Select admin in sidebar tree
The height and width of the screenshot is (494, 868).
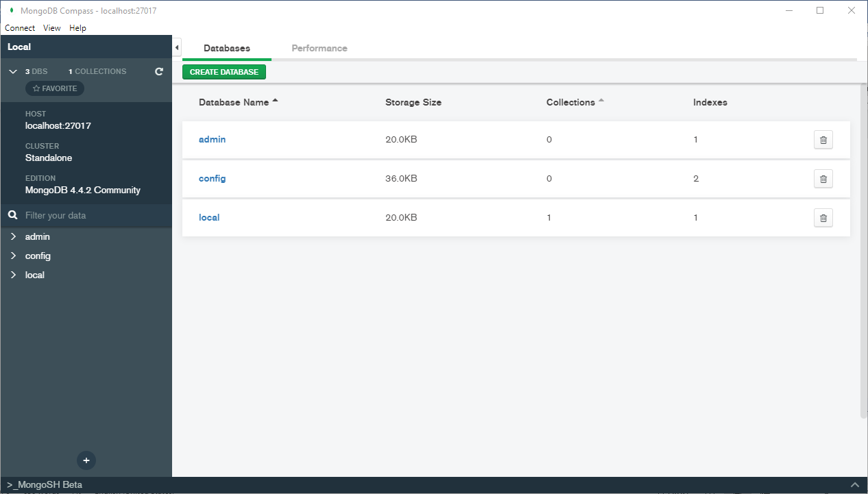[x=38, y=236]
